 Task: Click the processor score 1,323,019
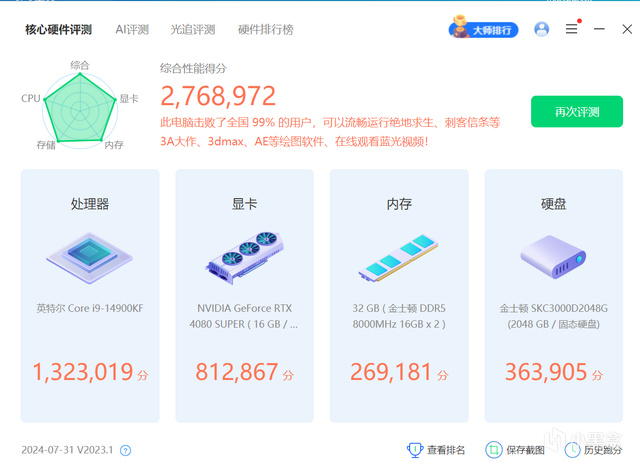point(83,372)
